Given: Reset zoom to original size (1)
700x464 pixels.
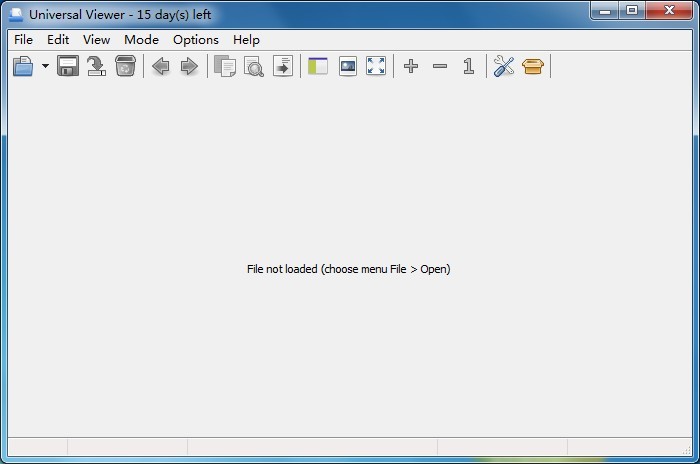Looking at the screenshot, I should point(468,67).
